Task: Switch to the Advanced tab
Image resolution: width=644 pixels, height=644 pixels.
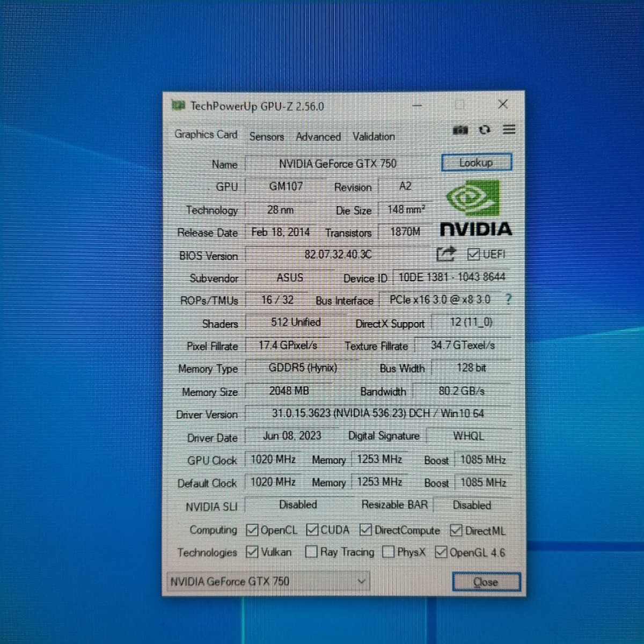Action: coord(318,136)
